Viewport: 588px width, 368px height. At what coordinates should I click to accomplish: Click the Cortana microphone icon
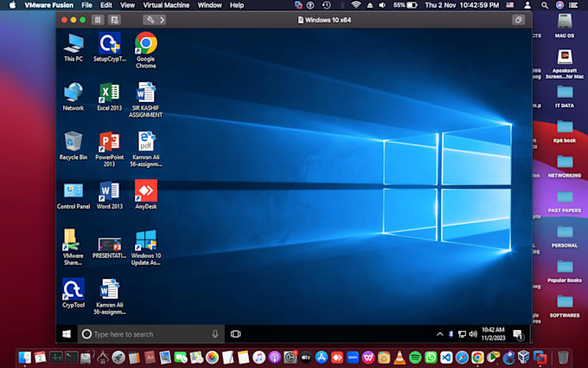point(215,334)
